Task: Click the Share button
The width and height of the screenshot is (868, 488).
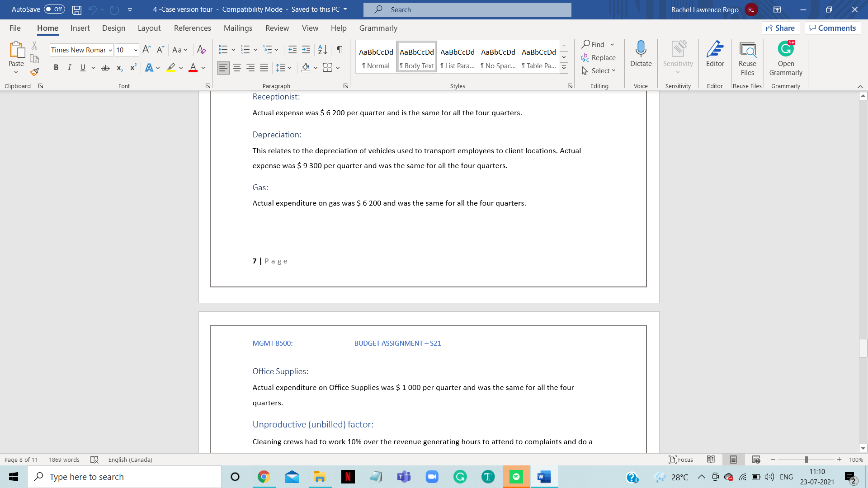Action: pyautogui.click(x=781, y=28)
